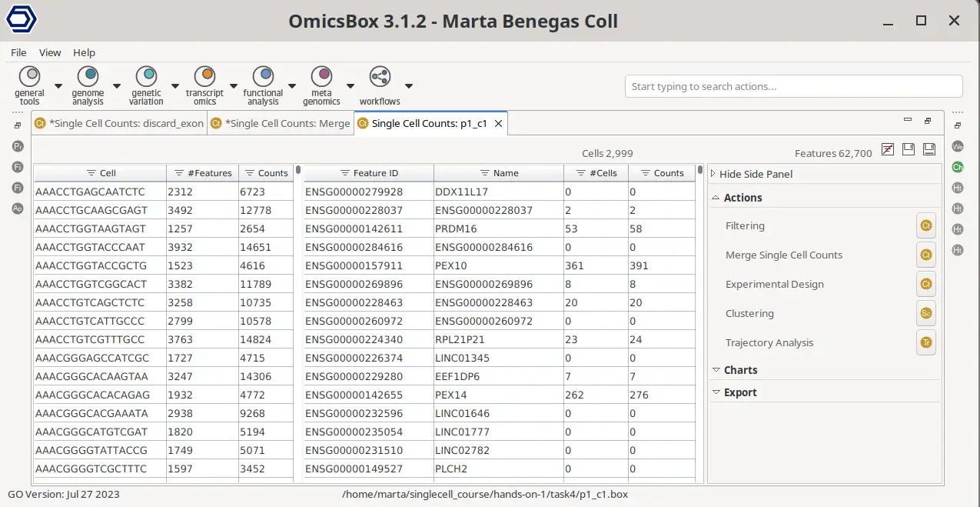Expand the genetic variation dropdown arrow

point(175,85)
